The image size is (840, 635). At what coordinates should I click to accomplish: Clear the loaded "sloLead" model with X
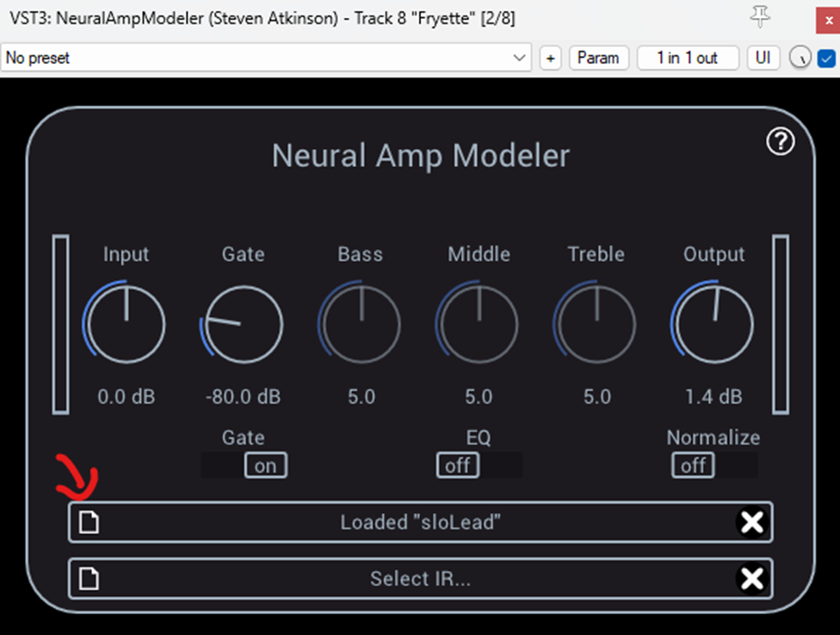coord(752,522)
